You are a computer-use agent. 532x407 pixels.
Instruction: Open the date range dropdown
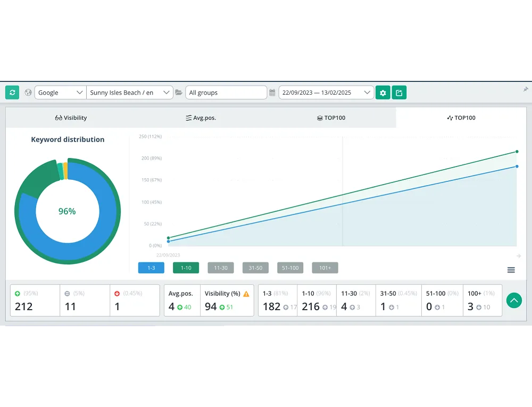pos(326,93)
